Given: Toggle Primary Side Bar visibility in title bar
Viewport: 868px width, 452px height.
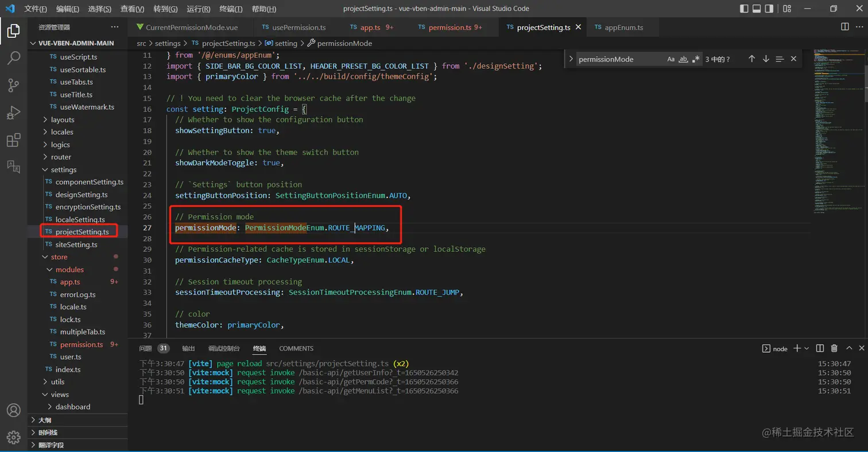Looking at the screenshot, I should coord(744,9).
